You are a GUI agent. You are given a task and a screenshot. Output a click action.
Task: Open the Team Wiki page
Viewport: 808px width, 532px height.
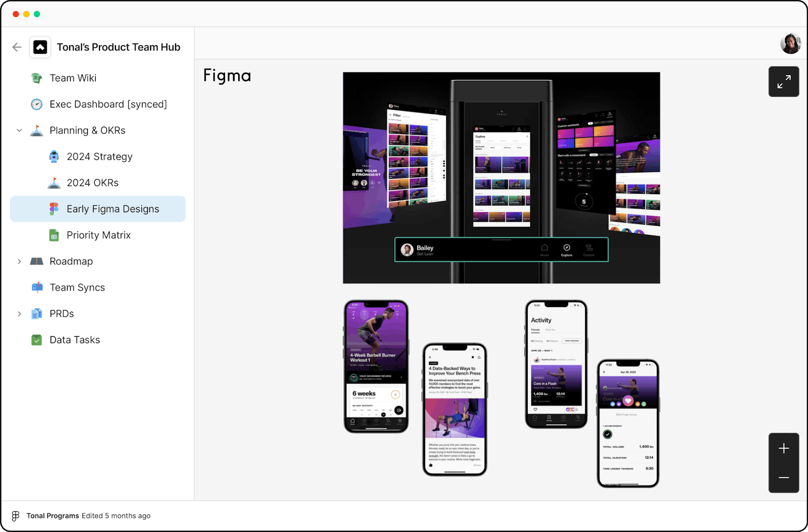click(73, 78)
